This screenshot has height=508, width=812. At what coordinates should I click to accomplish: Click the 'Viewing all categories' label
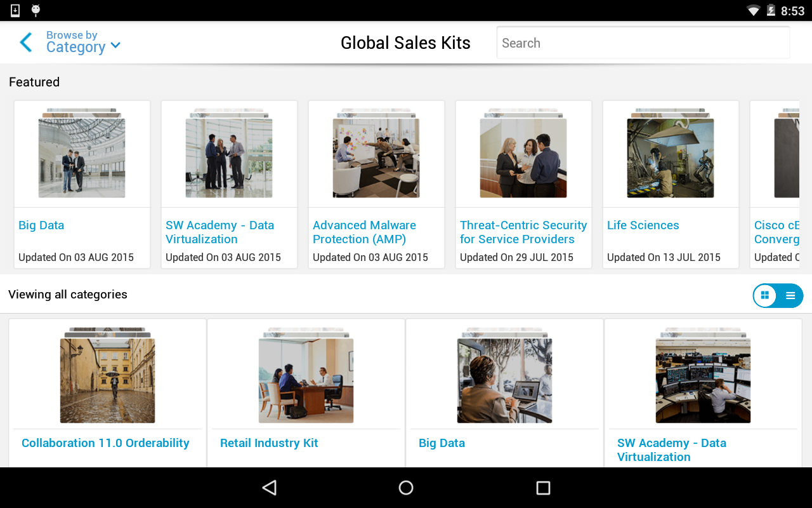pos(68,295)
